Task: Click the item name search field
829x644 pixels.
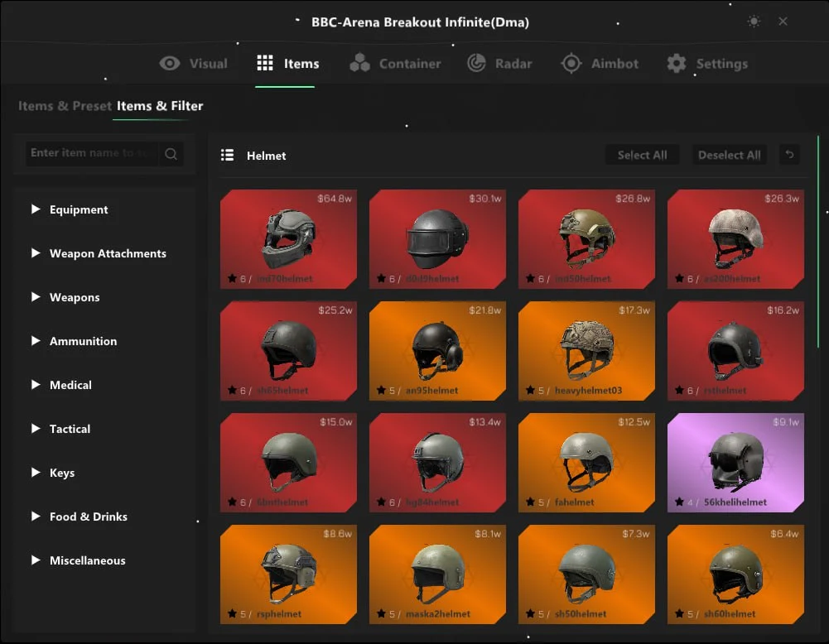Action: pos(91,153)
